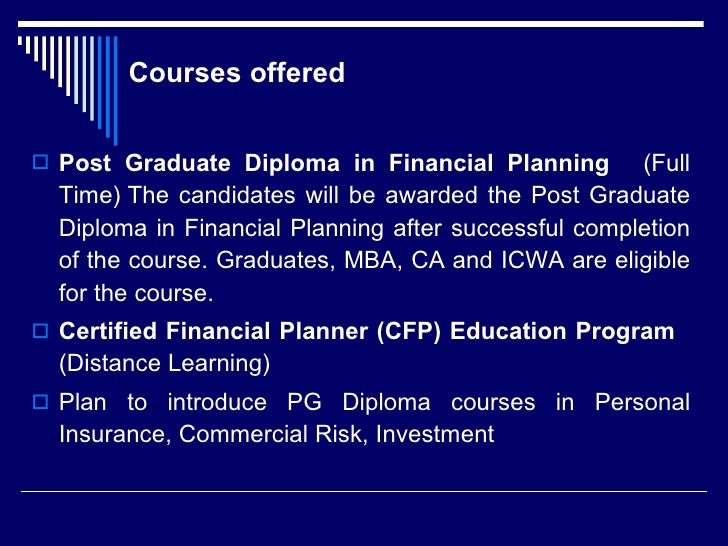Click the 'Insurance, Commercial Risk, Investment' line
Image resolution: width=728 pixels, height=546 pixels.
click(276, 435)
